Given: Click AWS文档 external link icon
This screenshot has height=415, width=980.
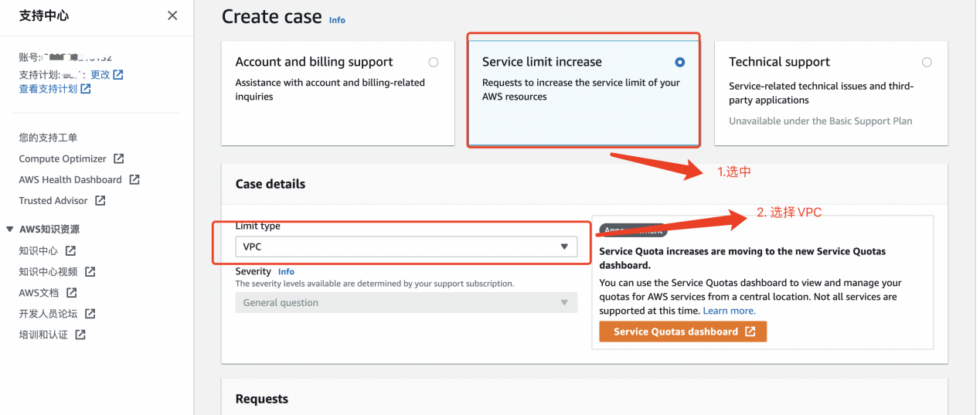Looking at the screenshot, I should click(x=72, y=292).
